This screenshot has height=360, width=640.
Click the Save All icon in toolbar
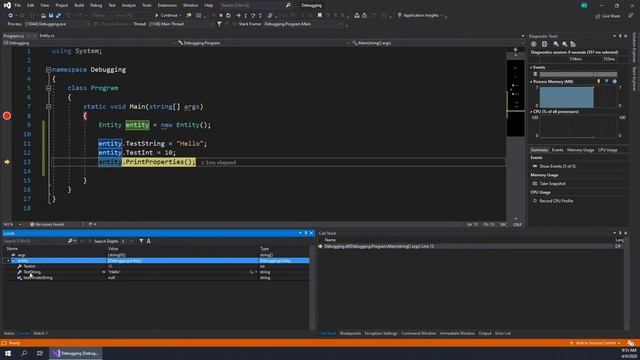point(58,16)
